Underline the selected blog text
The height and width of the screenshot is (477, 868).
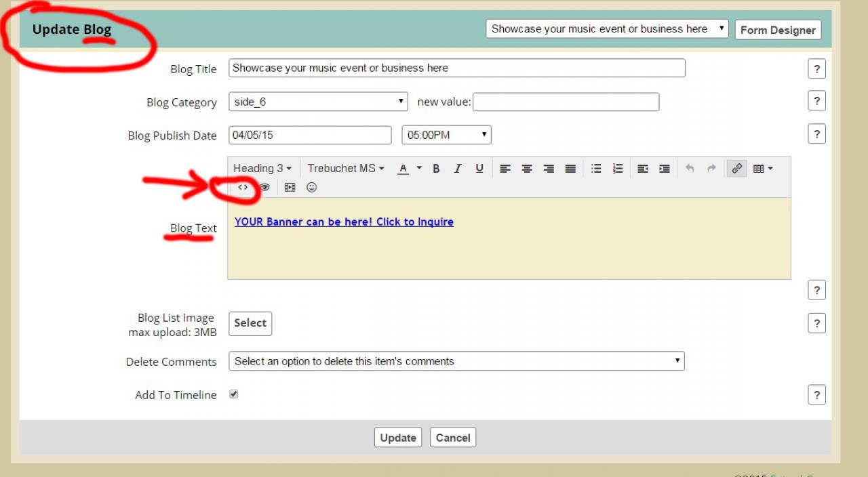479,169
